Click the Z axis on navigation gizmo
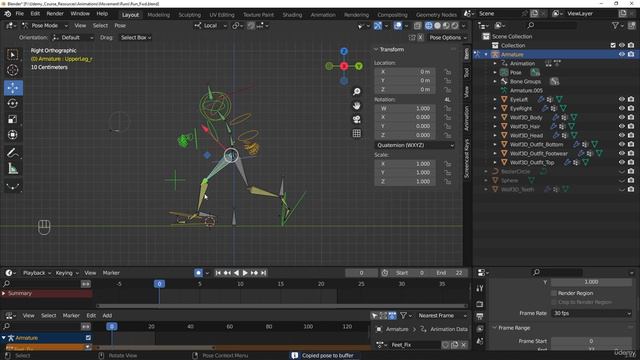The image size is (640, 360). coord(344,51)
